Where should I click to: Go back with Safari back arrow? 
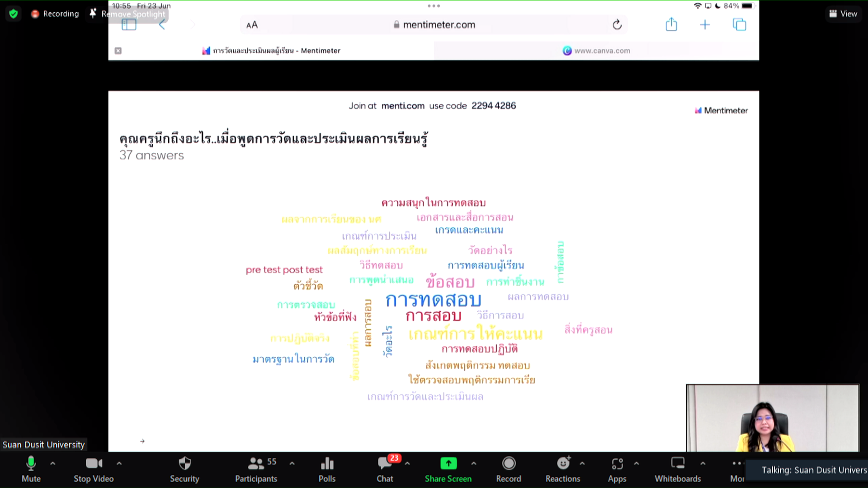[162, 25]
